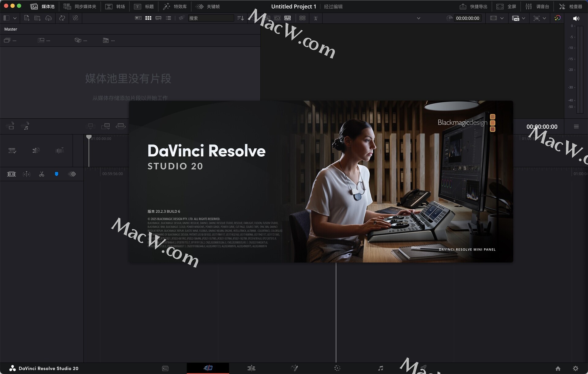Click the import media file icon
This screenshot has width=588, height=374.
[x=27, y=18]
